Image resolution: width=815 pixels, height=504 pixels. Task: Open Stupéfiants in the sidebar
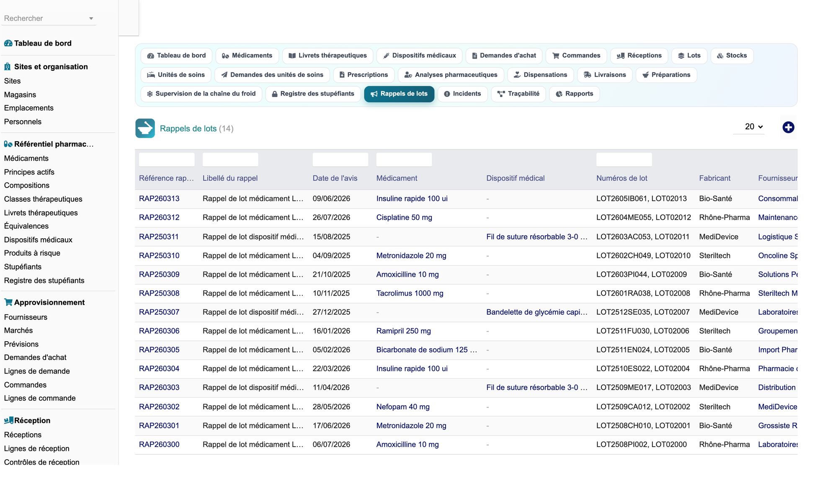point(23,267)
